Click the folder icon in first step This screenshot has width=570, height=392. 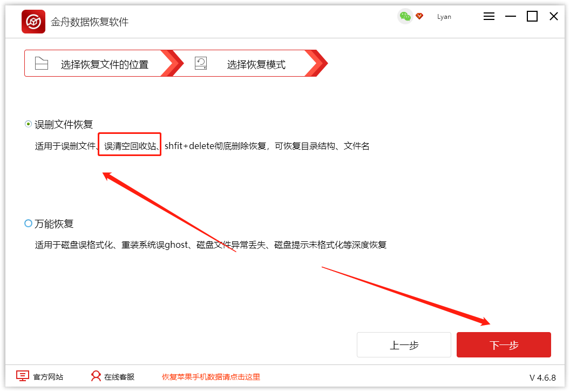coord(42,63)
